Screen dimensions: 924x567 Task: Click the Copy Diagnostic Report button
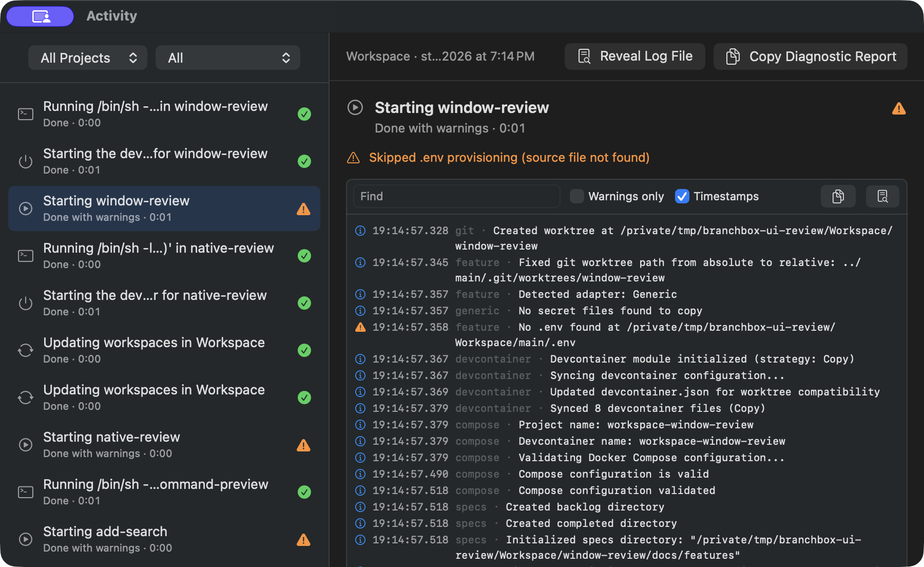click(x=811, y=56)
